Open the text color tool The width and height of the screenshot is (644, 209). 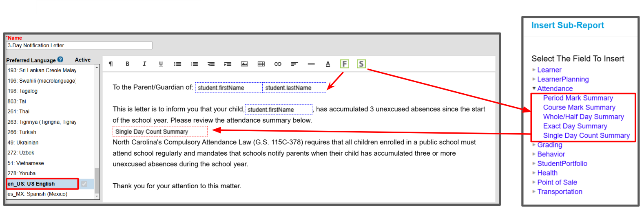click(x=328, y=64)
